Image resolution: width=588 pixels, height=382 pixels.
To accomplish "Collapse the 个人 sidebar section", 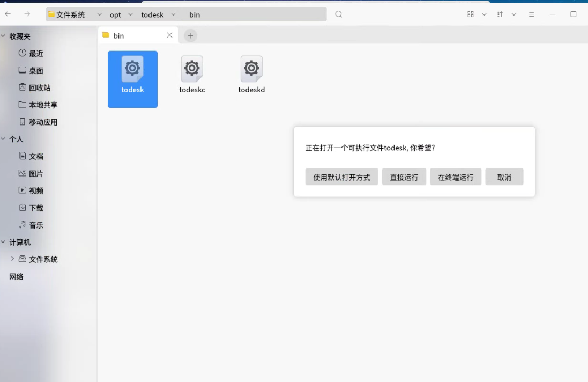I will (x=4, y=139).
